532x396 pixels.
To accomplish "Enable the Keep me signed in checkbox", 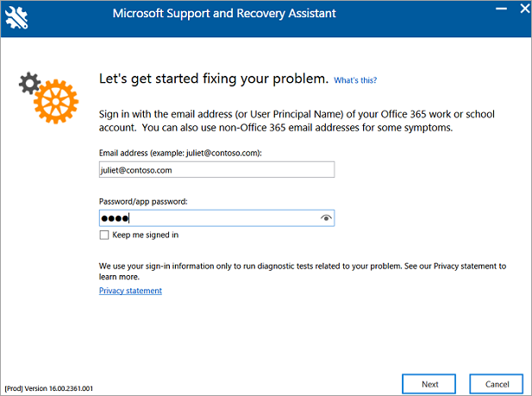I will pos(104,235).
